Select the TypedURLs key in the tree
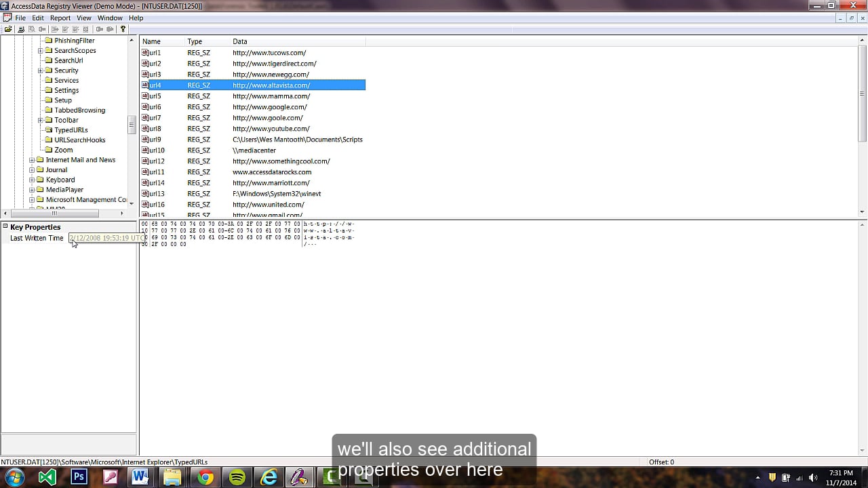Image resolution: width=868 pixels, height=488 pixels. [71, 130]
